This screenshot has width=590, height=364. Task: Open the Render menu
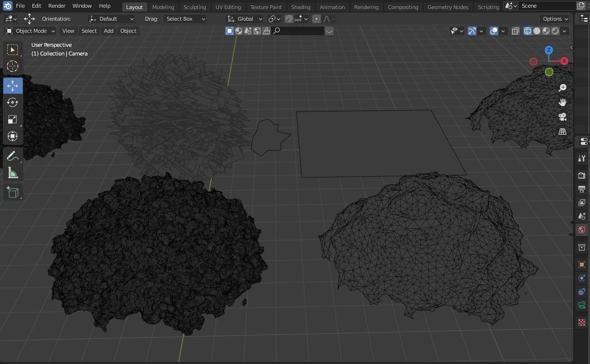coord(57,6)
